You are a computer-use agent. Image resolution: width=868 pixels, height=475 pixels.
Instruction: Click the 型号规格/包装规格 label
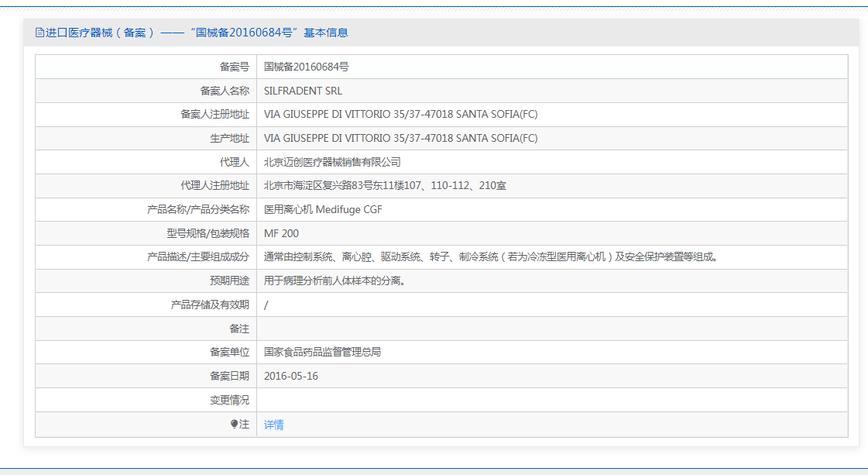[208, 233]
